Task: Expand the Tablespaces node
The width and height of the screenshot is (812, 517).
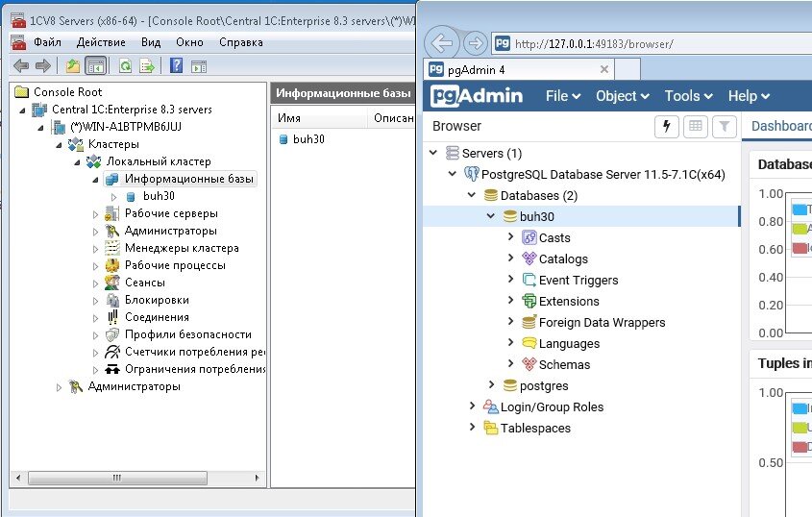Action: point(472,428)
